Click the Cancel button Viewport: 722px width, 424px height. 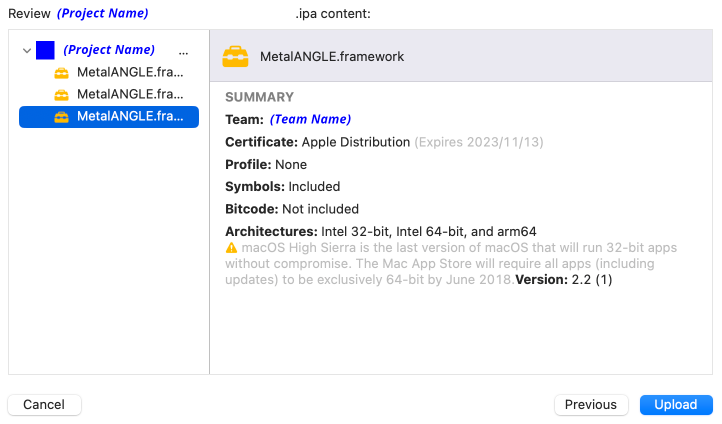tap(44, 405)
